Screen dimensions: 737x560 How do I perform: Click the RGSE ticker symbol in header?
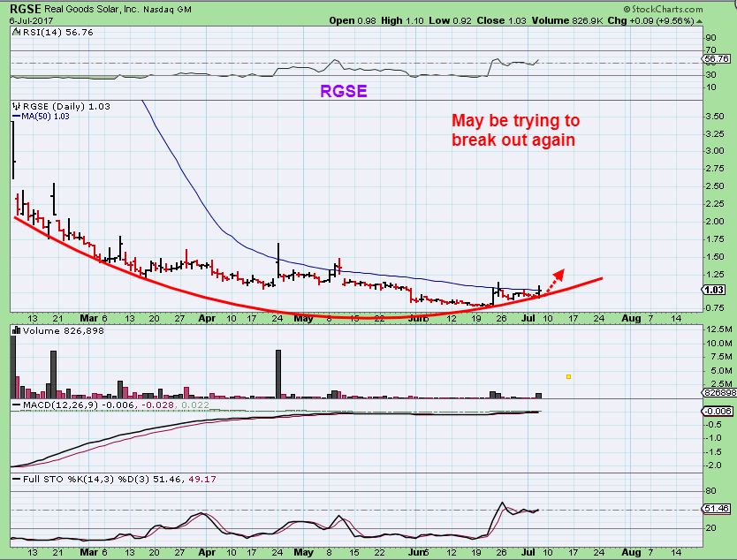(x=26, y=9)
